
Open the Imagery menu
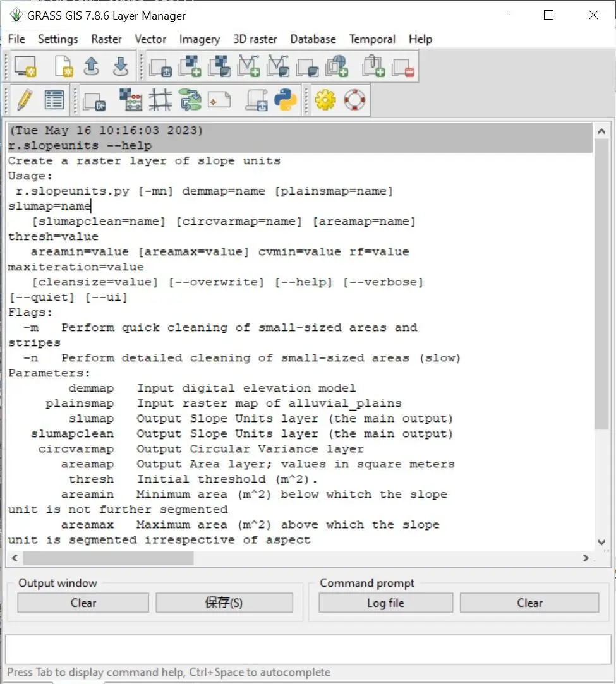coord(200,39)
